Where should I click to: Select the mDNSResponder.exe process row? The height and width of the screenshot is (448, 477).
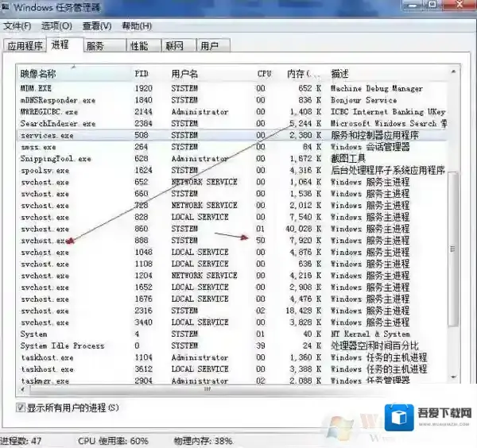232,100
